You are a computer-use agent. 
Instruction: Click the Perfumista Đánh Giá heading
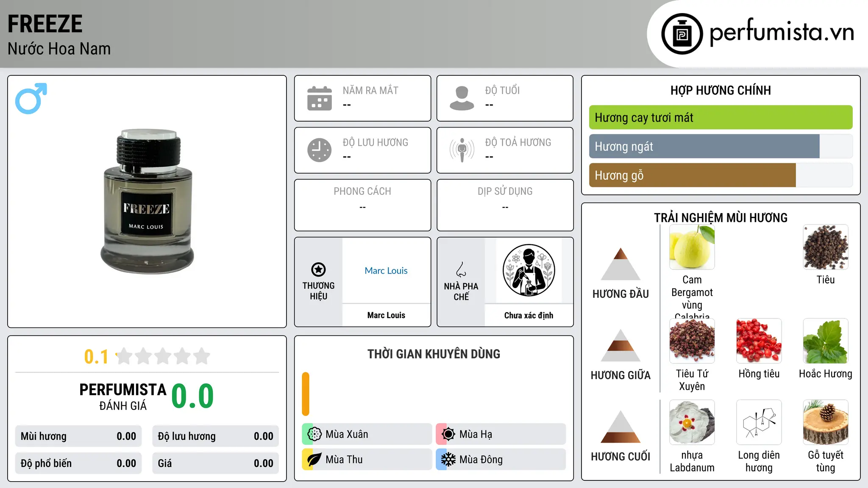click(123, 396)
